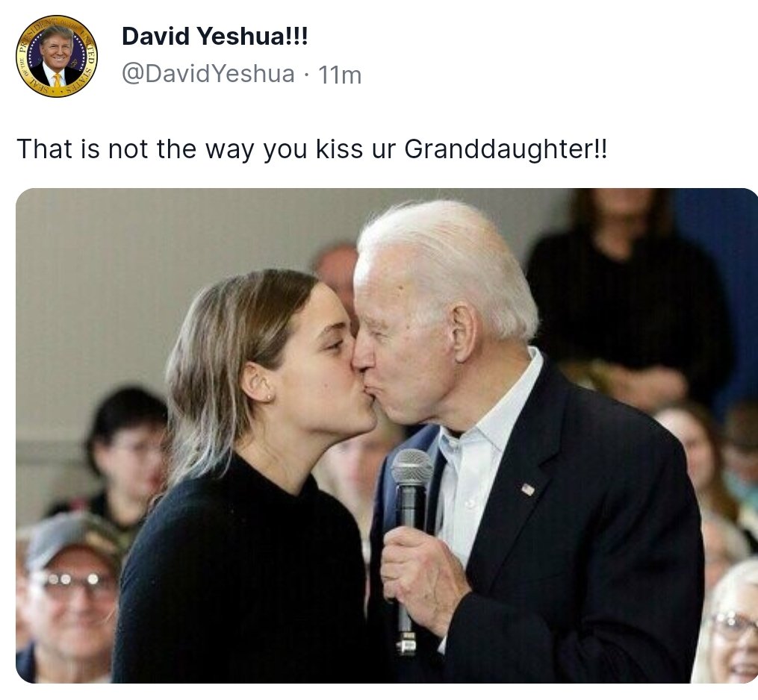Click the word "Granddaughter!!" in the post
Image resolution: width=758 pixels, height=700 pixels.
pyautogui.click(x=505, y=149)
